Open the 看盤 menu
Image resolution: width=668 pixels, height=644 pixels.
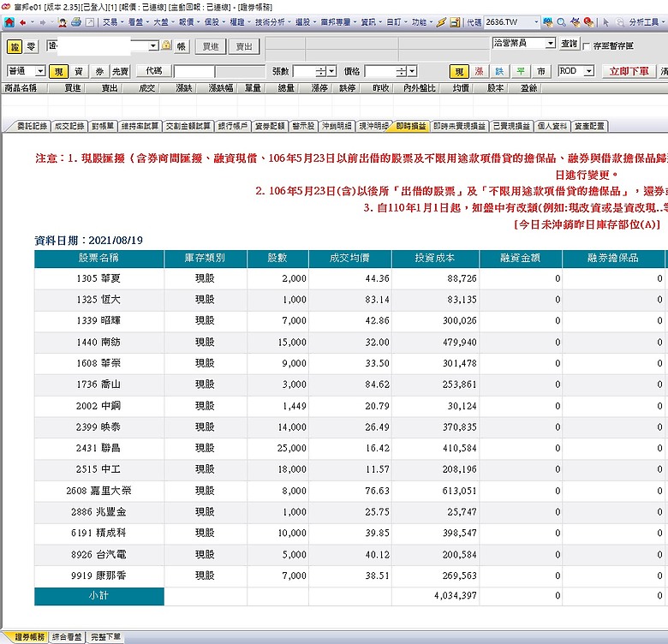point(139,22)
